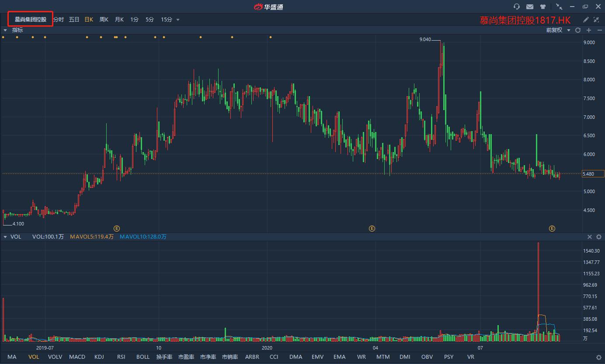Click the refresh chart icon

pyautogui.click(x=577, y=30)
